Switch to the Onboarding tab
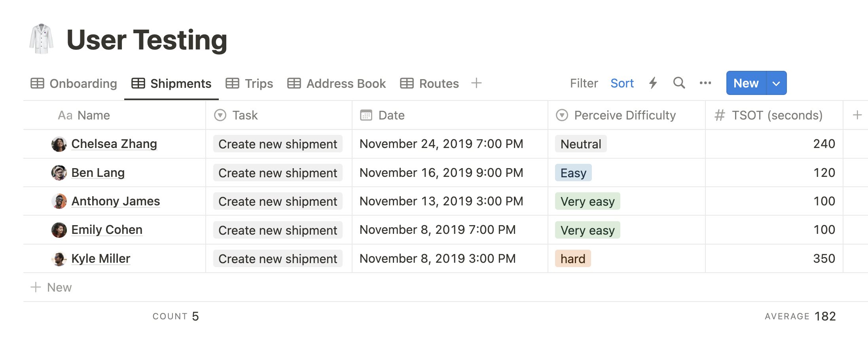This screenshot has height=349, width=868. tap(74, 83)
